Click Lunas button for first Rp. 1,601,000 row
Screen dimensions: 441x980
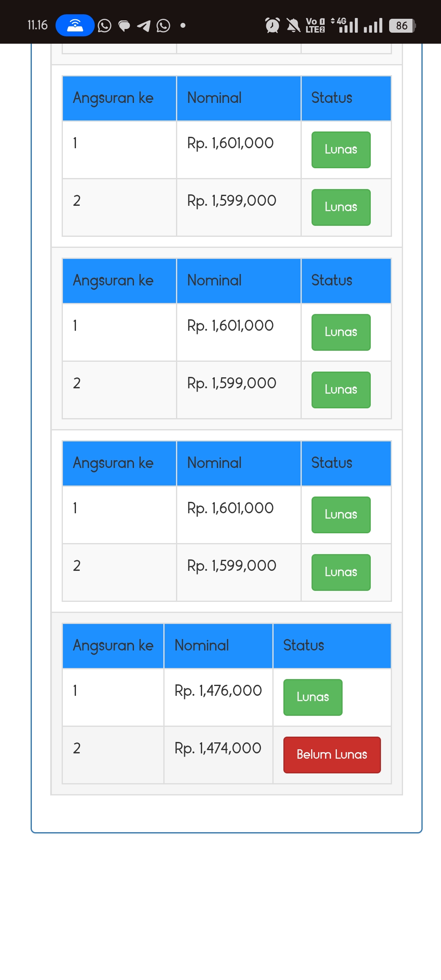point(341,149)
